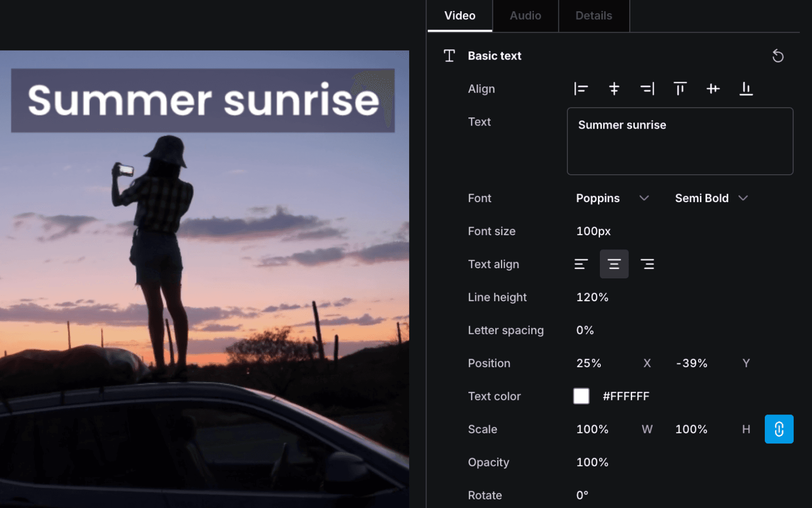Image resolution: width=812 pixels, height=508 pixels.
Task: Align element to bottom edge
Action: [746, 89]
